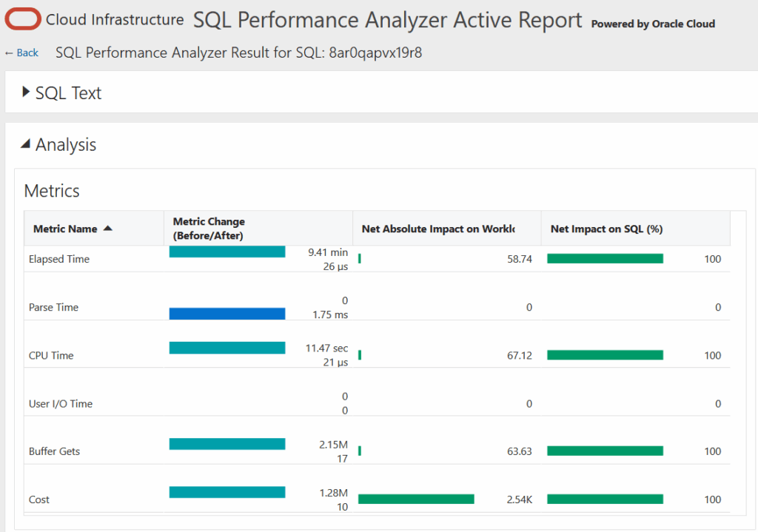Click Elapsed Time teal metric change bar
The width and height of the screenshot is (758, 532).
coord(227,252)
